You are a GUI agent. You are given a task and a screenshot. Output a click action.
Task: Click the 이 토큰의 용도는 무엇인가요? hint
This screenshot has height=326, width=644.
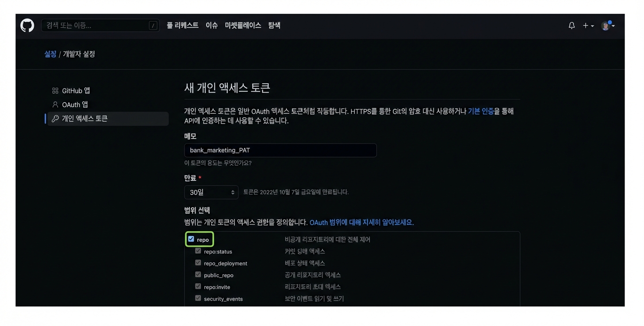pos(218,163)
